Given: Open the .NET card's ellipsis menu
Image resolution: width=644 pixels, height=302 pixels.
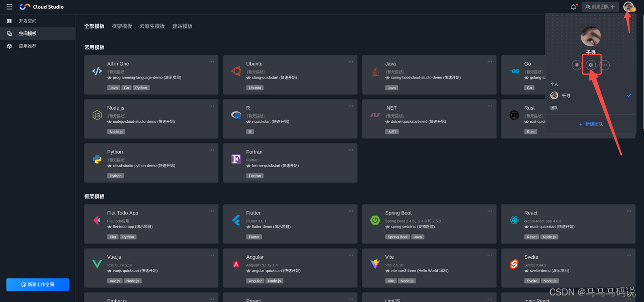Looking at the screenshot, I should pos(490,106).
